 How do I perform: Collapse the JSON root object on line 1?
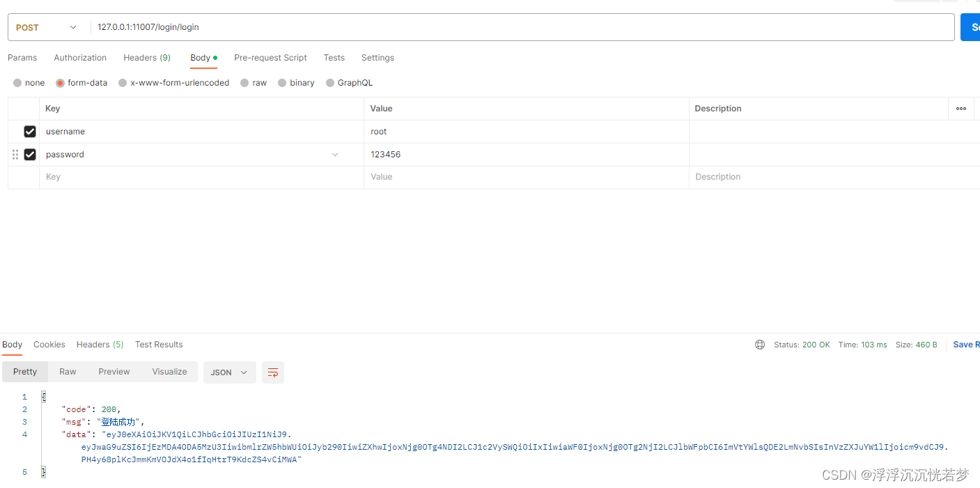point(43,396)
